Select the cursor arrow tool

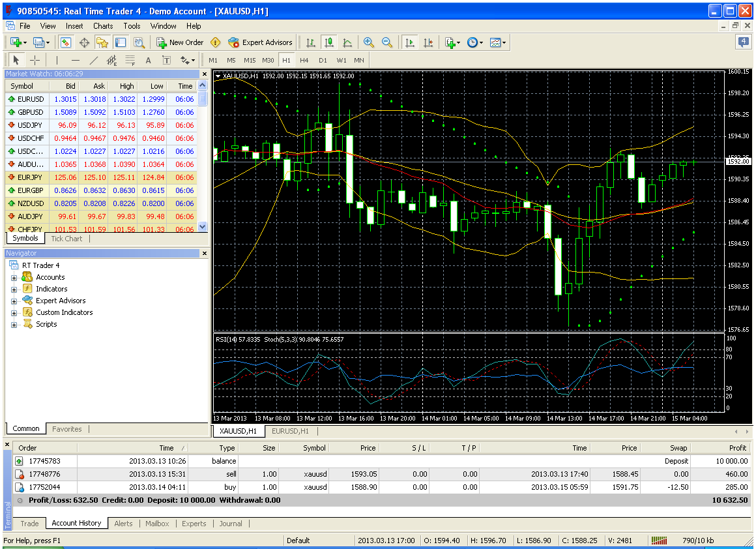(16, 60)
